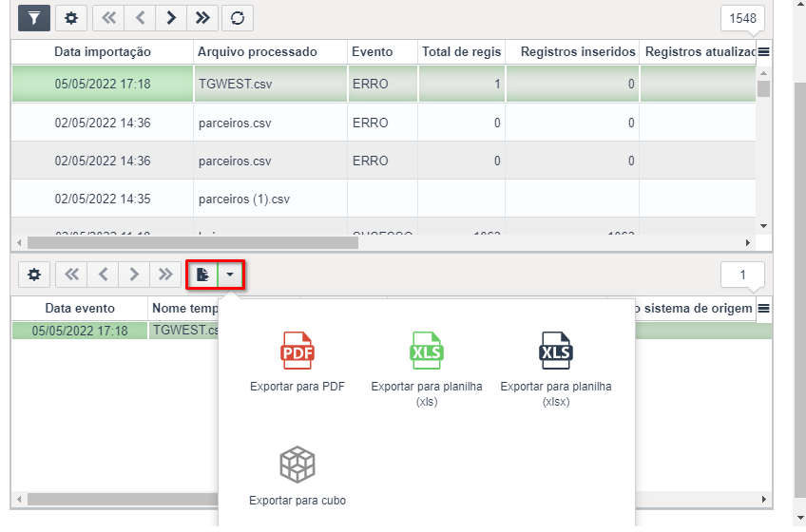Choose Exportar para planilha (xlsx)
The width and height of the screenshot is (806, 532).
pos(556,370)
